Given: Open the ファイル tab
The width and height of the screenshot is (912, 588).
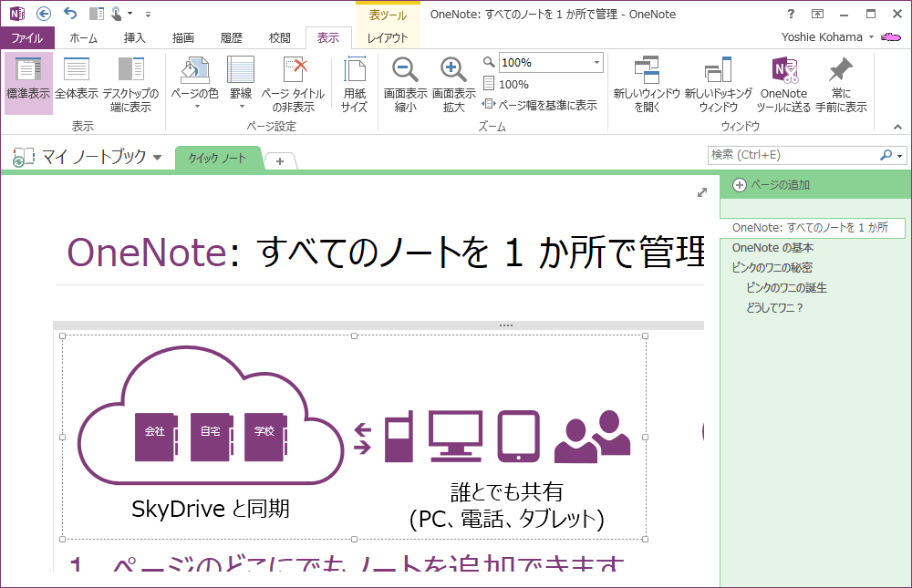Looking at the screenshot, I should [27, 37].
